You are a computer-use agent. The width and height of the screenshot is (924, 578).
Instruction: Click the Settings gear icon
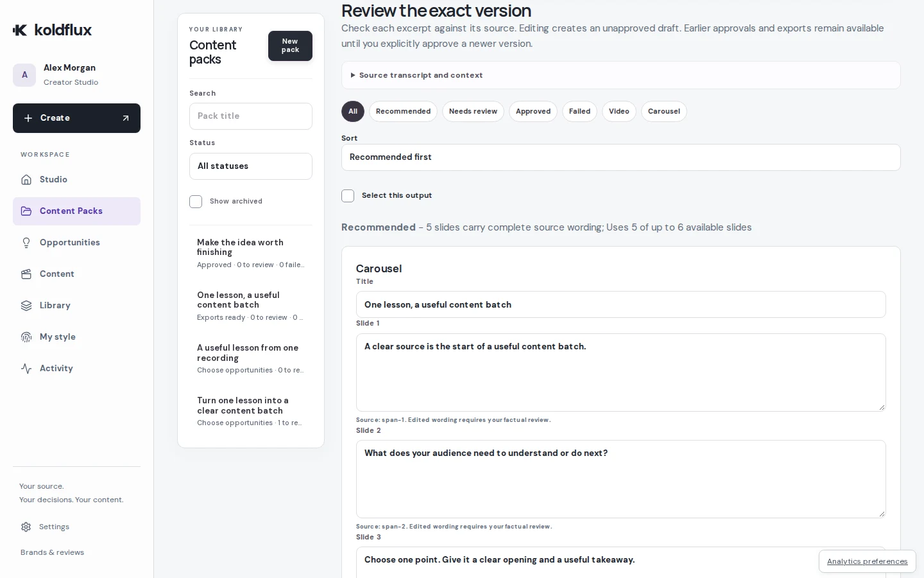point(26,527)
